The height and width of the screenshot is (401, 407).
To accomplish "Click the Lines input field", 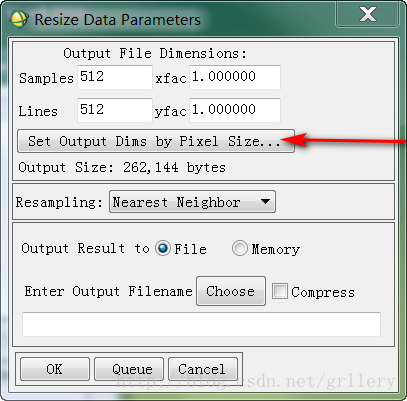I will [115, 110].
